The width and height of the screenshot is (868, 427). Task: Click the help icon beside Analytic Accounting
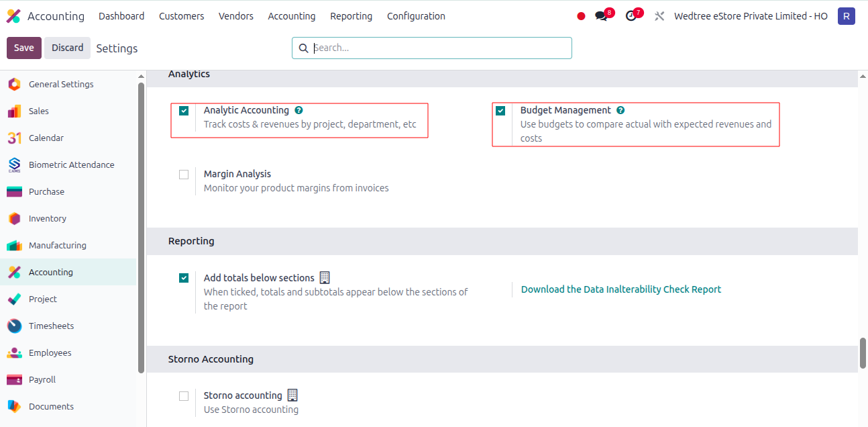299,110
